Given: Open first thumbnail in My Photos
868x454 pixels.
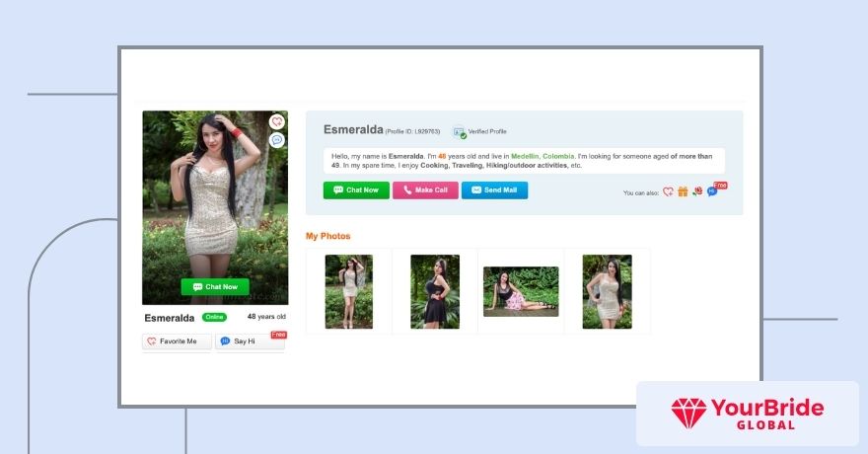Looking at the screenshot, I should click(x=349, y=291).
